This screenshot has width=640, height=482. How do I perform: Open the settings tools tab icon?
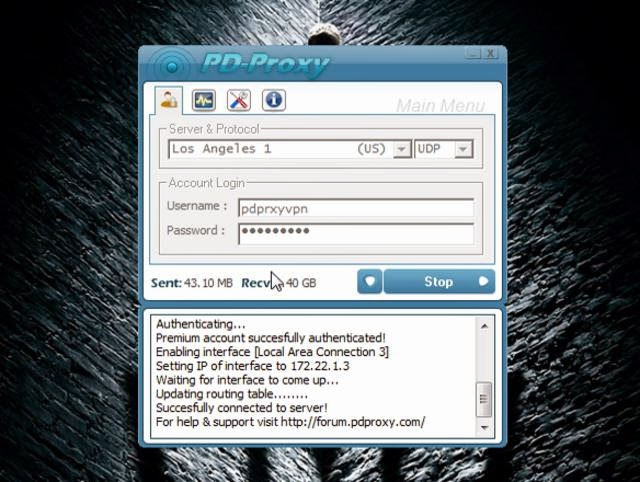click(x=239, y=100)
